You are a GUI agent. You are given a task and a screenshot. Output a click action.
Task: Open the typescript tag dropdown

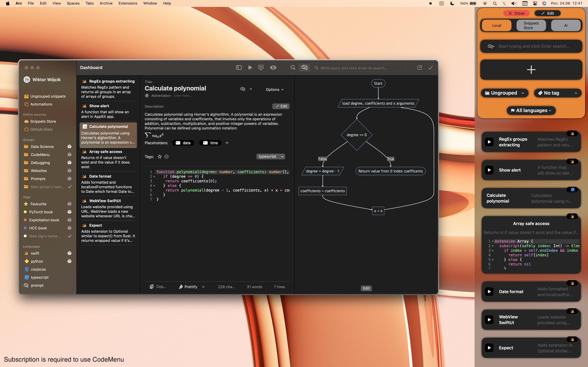(x=271, y=156)
